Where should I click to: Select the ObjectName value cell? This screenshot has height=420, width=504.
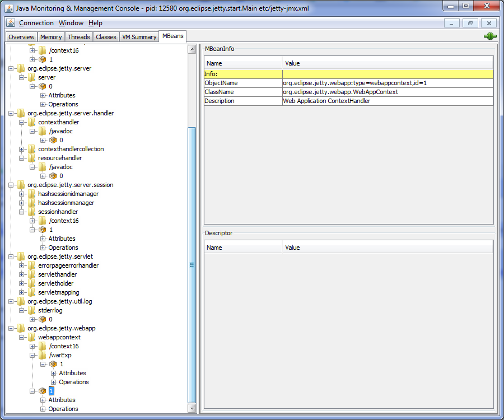pos(387,83)
